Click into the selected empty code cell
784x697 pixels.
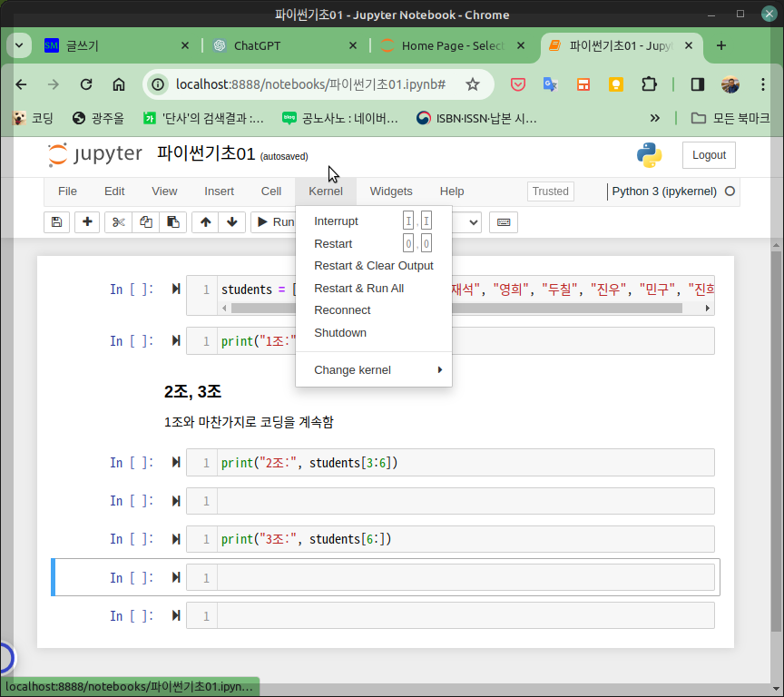(465, 577)
